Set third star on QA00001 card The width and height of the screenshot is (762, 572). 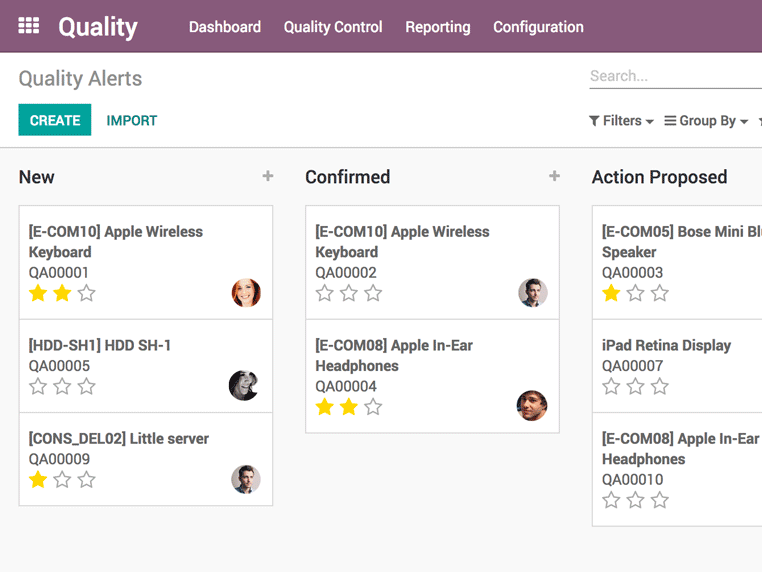(87, 293)
